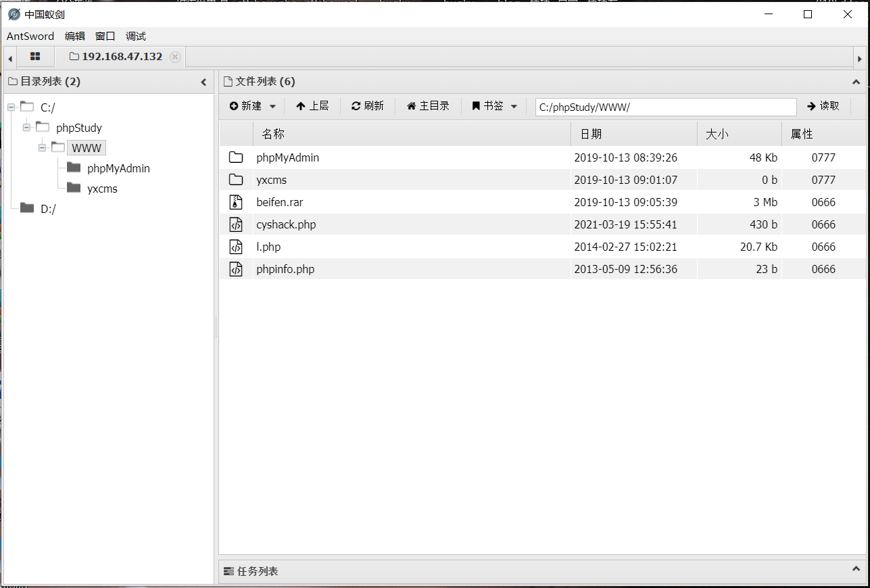Sort by 日期 column header
The width and height of the screenshot is (870, 588).
coord(634,134)
